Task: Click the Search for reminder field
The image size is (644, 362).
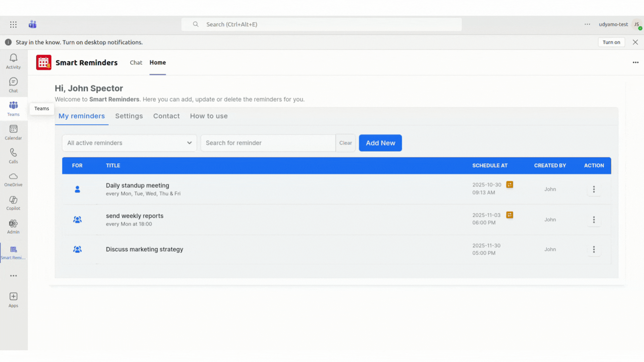Action: point(268,143)
